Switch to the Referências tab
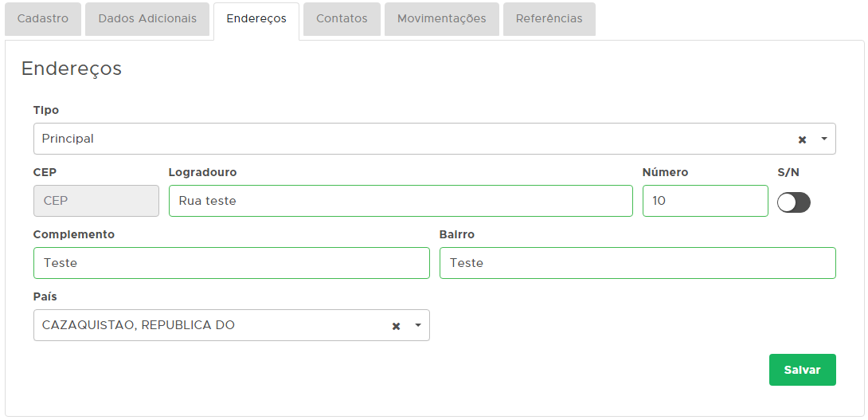 pos(549,18)
